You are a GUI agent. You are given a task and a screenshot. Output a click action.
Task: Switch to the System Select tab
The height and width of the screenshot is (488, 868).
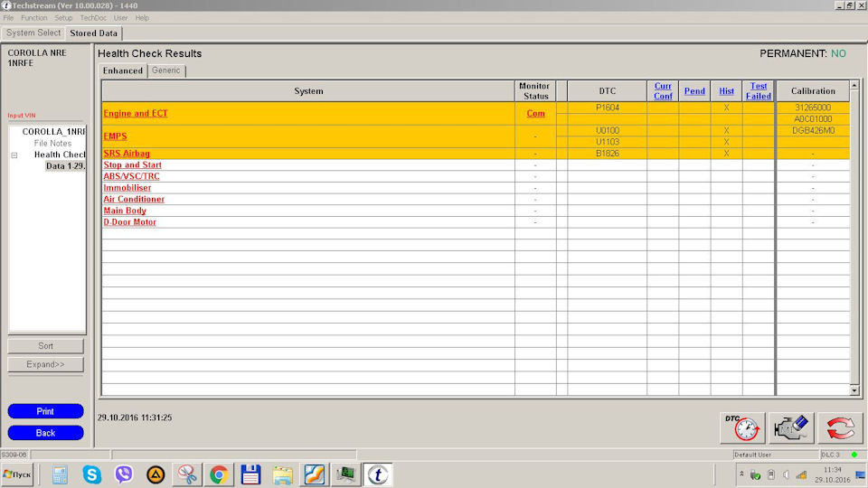(x=33, y=33)
